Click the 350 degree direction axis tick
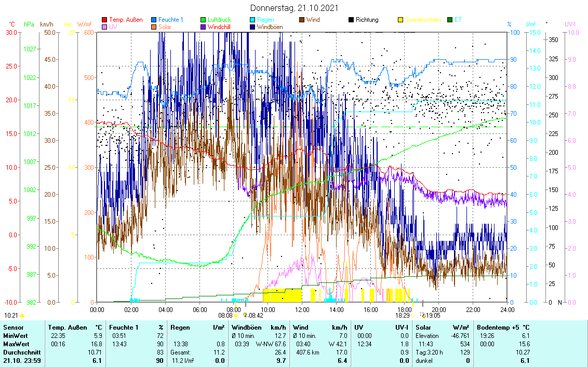 [x=553, y=40]
